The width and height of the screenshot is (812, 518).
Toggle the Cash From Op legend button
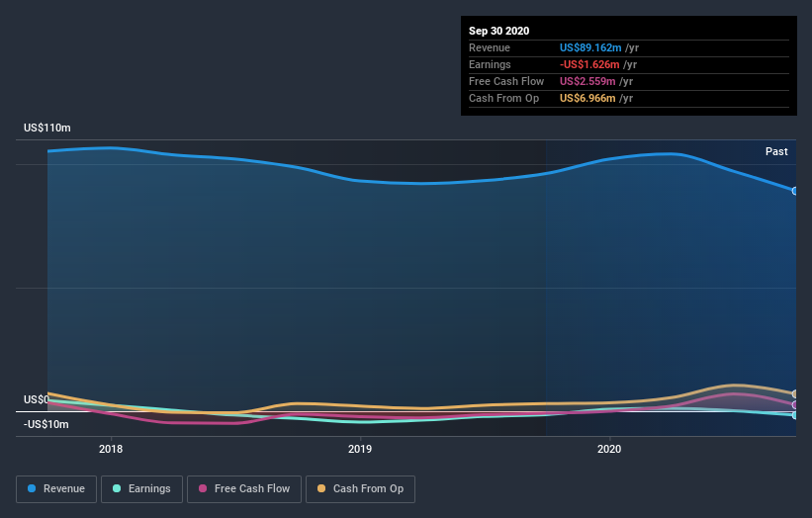[x=360, y=489]
